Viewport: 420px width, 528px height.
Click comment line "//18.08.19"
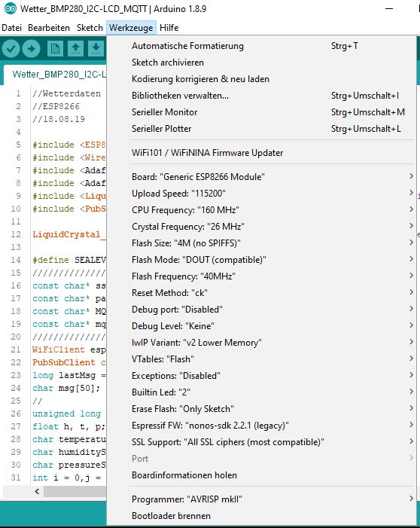tap(59, 119)
